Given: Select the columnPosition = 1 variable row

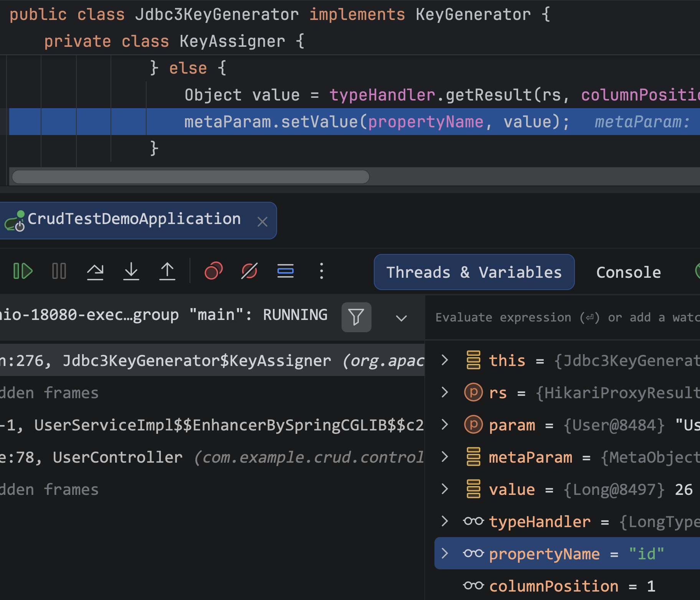Looking at the screenshot, I should click(x=567, y=586).
